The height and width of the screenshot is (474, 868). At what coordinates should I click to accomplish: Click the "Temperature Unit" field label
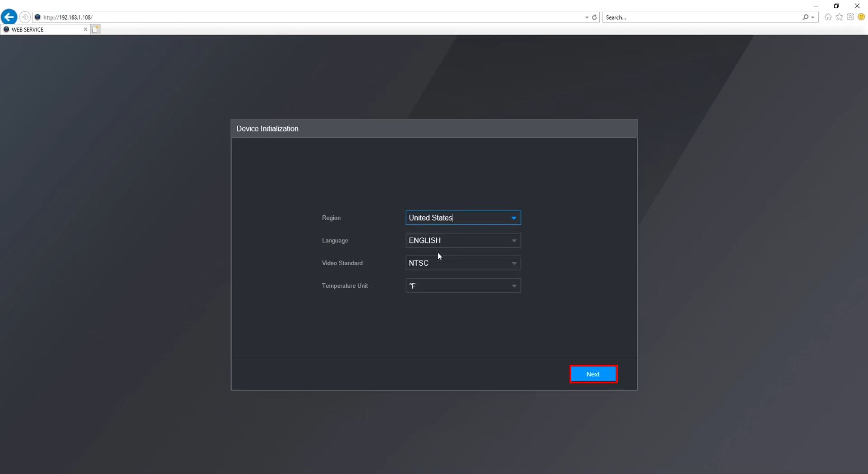pyautogui.click(x=345, y=286)
